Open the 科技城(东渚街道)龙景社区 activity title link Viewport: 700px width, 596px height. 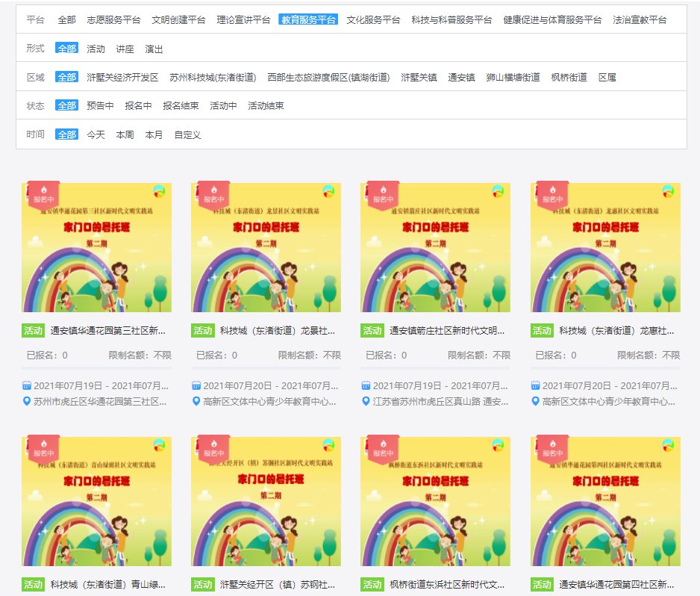(x=278, y=330)
